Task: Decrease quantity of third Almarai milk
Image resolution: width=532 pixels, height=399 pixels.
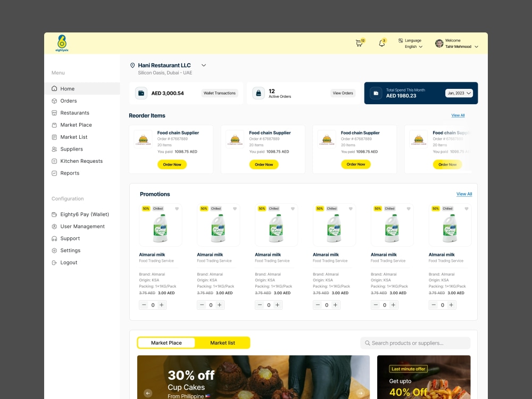Action: (260, 305)
